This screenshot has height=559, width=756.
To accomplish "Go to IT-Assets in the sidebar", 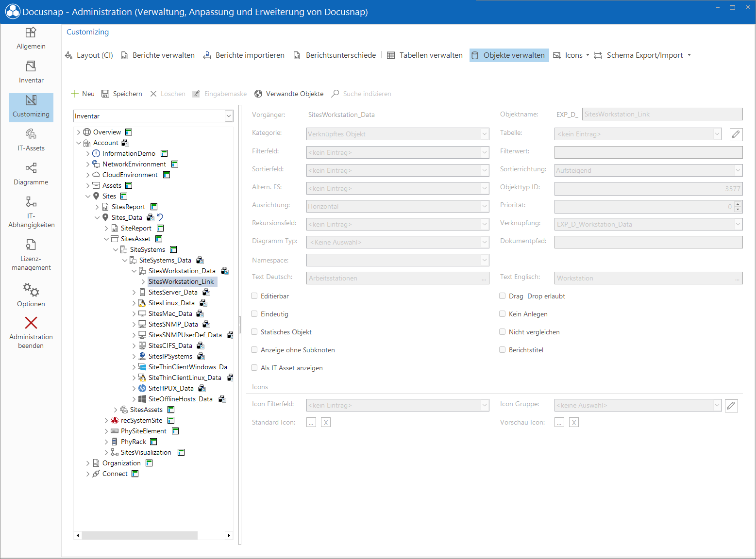I will (x=31, y=140).
